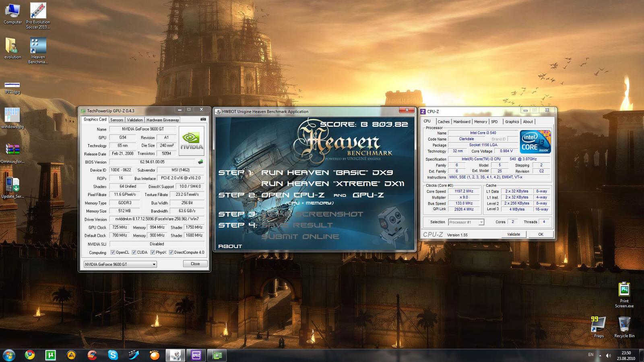The height and width of the screenshot is (362, 644).
Task: Click the Save Result step in Heaven app
Action: (x=297, y=225)
